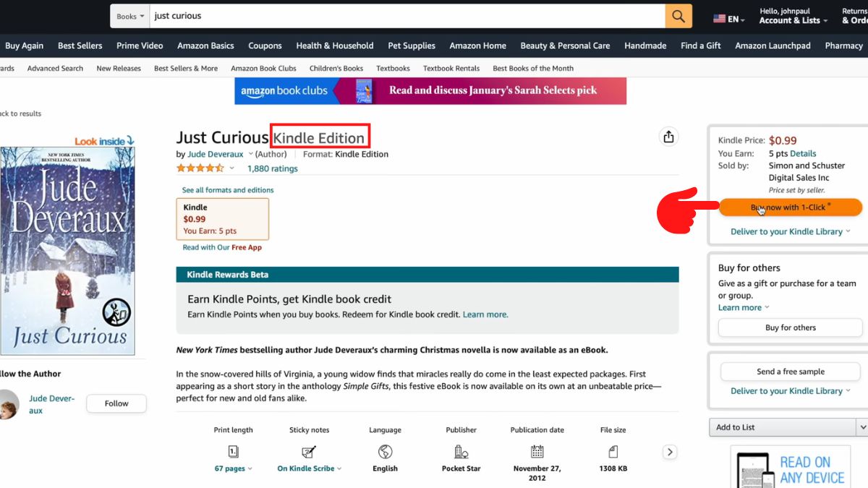Click the Buy for others button
868x488 pixels.
(x=791, y=328)
